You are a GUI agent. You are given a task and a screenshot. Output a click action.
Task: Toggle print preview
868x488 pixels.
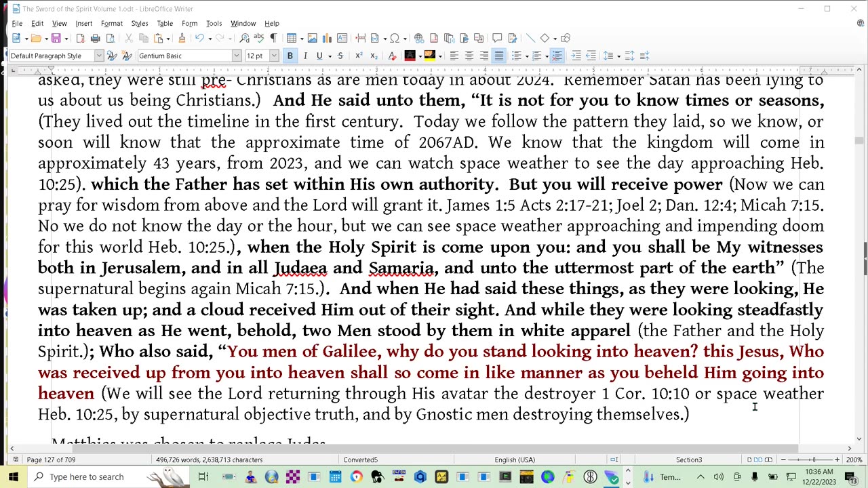111,38
